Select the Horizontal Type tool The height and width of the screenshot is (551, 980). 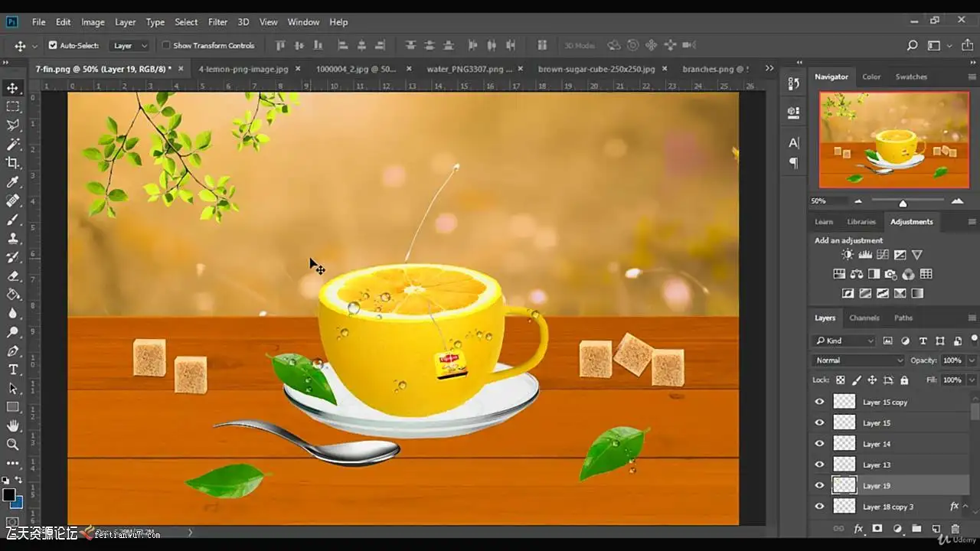pos(13,370)
